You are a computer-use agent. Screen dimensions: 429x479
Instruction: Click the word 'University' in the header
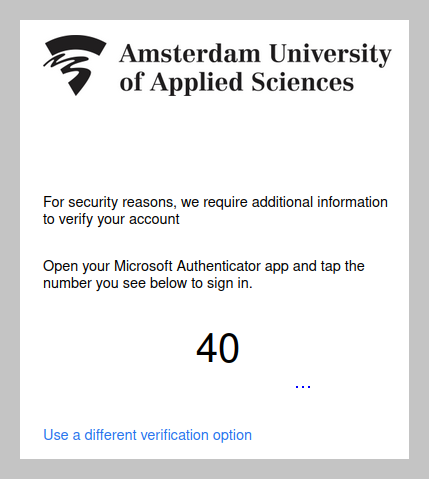point(330,55)
